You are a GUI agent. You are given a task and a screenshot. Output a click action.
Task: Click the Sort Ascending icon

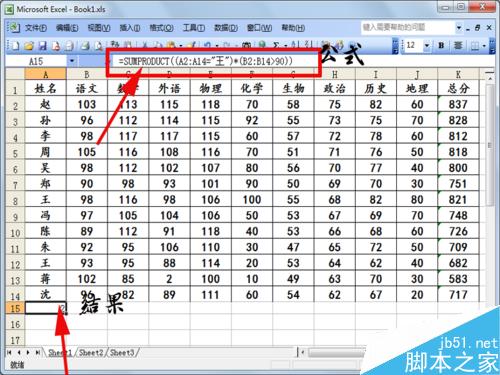tap(295, 45)
